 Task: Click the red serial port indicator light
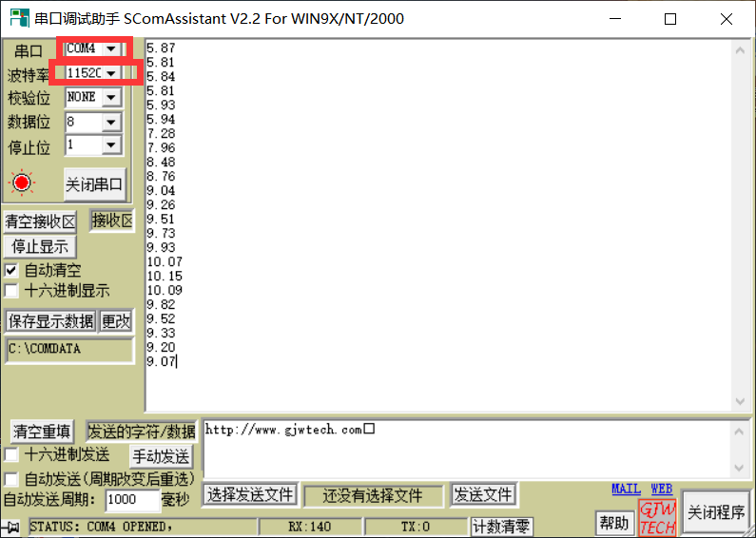pyautogui.click(x=22, y=183)
